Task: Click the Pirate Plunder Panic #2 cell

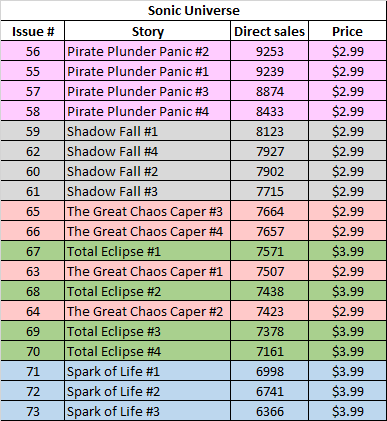Action: coord(147,51)
